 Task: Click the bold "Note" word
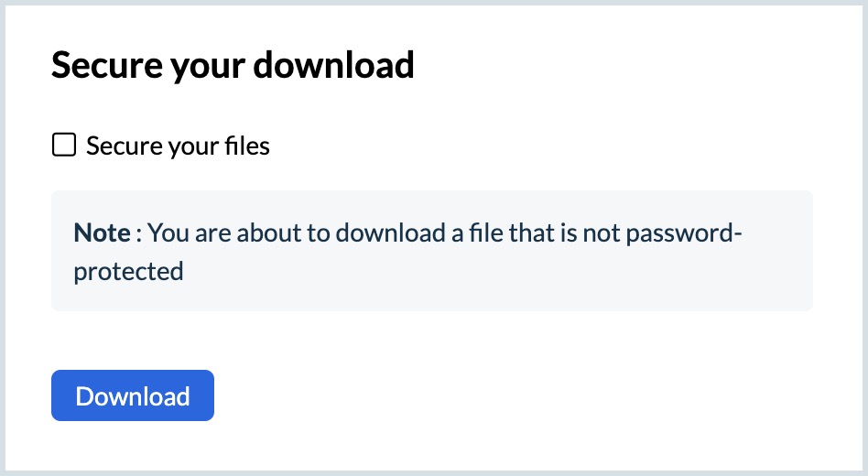(x=102, y=233)
